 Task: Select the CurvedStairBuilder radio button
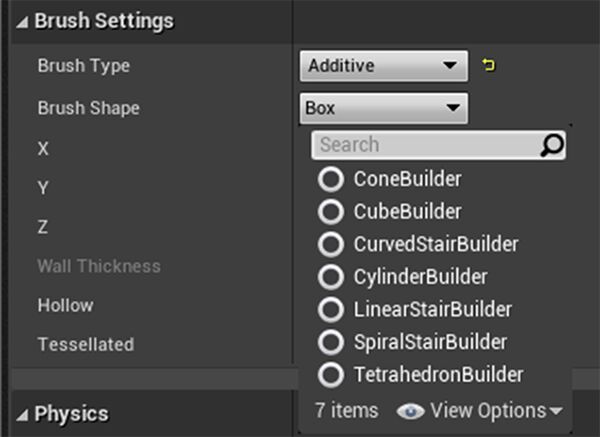(x=330, y=244)
